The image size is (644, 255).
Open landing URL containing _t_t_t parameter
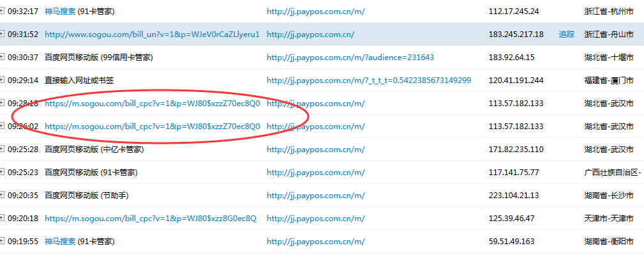pyautogui.click(x=369, y=81)
